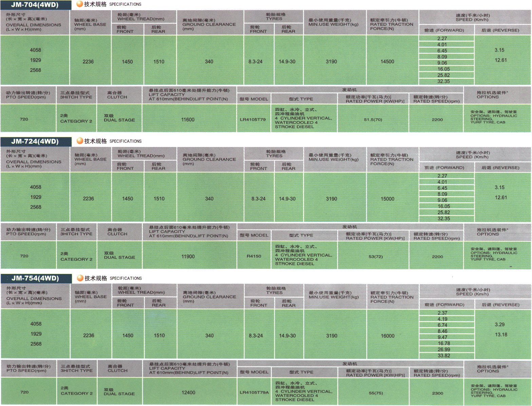This screenshot has width=532, height=406.
Task: Click forward speed value 33.82
Action: 444,356
